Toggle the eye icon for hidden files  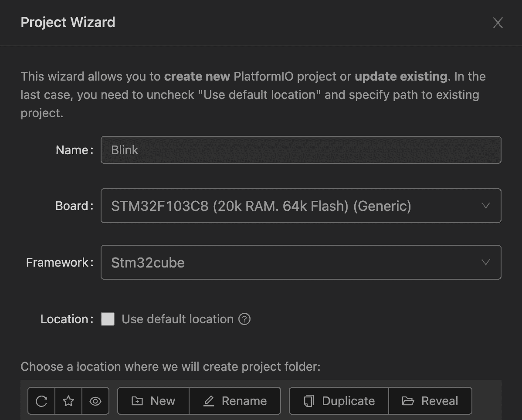[95, 401]
